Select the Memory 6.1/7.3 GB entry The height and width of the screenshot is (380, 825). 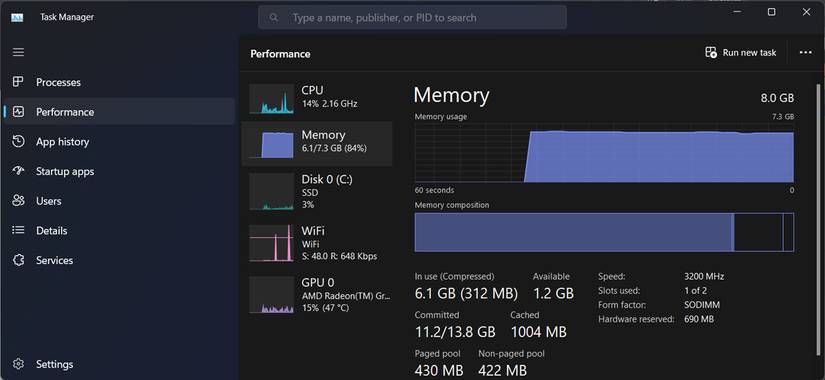click(x=317, y=143)
